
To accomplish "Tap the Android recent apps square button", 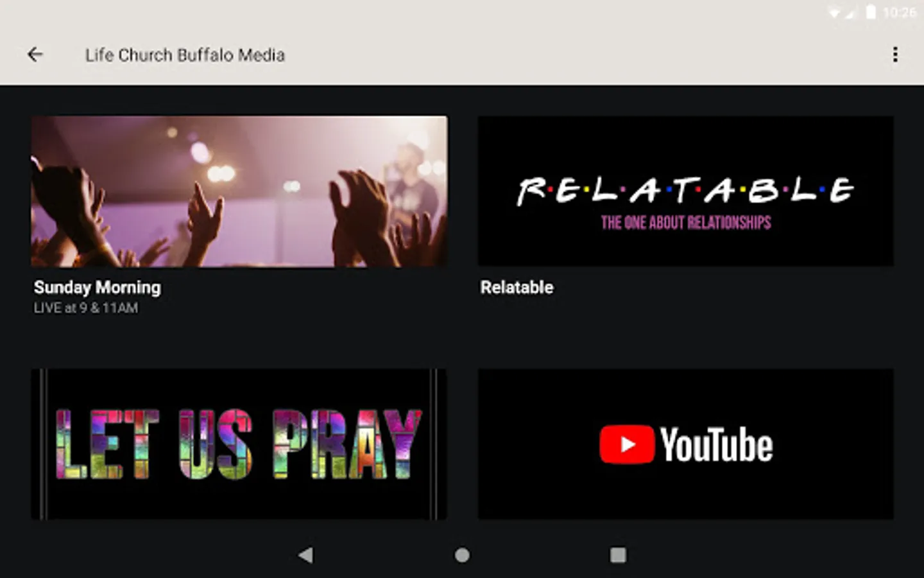I will pos(618,555).
